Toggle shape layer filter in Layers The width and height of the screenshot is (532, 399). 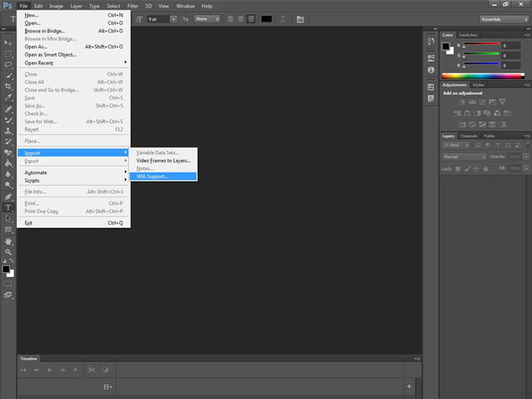pos(508,145)
